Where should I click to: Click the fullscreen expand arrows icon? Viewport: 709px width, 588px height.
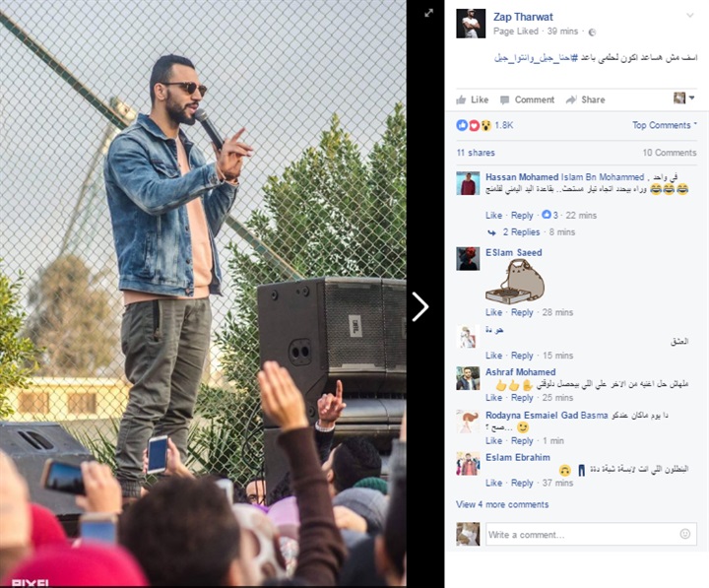click(x=428, y=13)
